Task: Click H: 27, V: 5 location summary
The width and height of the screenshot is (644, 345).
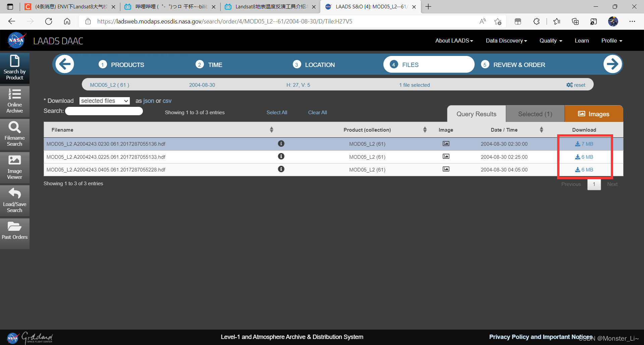Action: point(298,85)
